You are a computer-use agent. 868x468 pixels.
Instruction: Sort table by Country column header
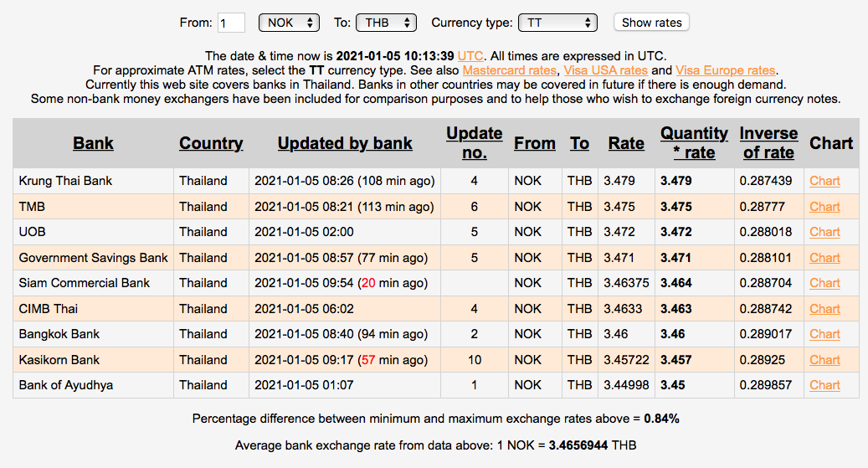[x=211, y=143]
